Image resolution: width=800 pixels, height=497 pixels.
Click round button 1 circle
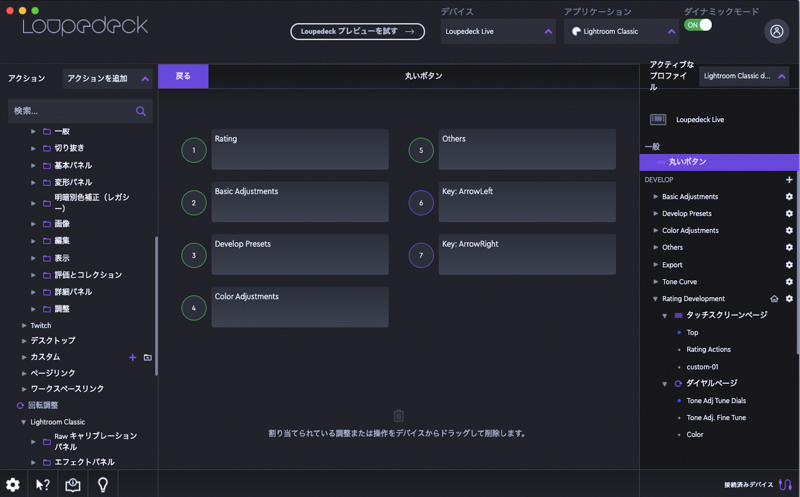pos(194,150)
